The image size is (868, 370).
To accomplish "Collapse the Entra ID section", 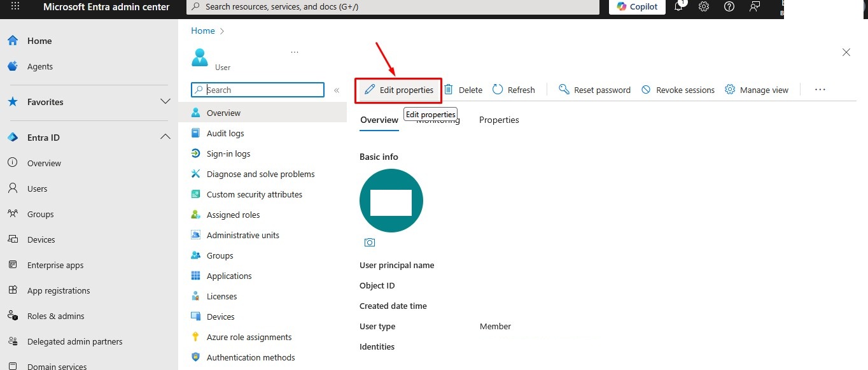I will pos(165,137).
